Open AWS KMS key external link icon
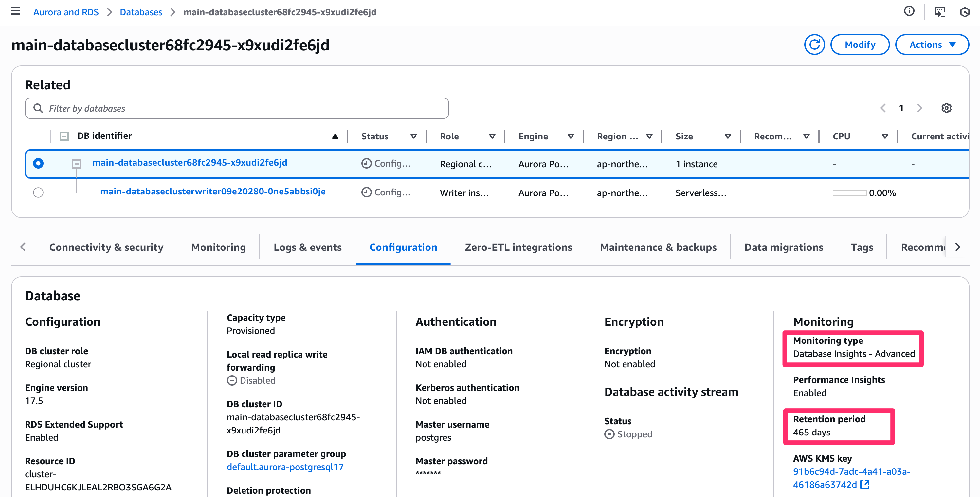Screen dimensions: 980x497 click(865, 484)
